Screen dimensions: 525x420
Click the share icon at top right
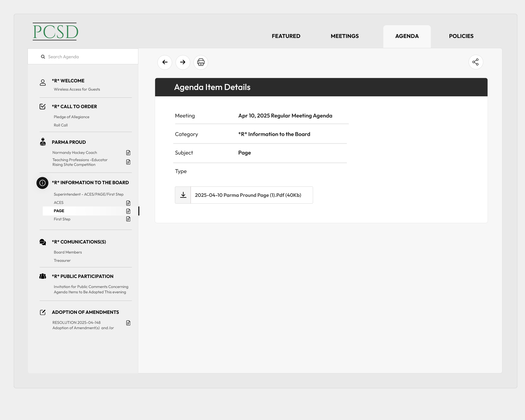point(476,62)
